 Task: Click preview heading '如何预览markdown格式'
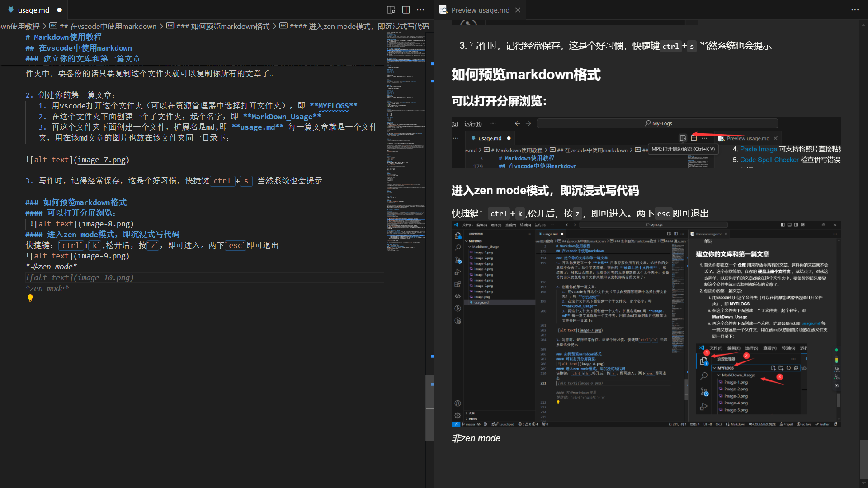(x=526, y=75)
